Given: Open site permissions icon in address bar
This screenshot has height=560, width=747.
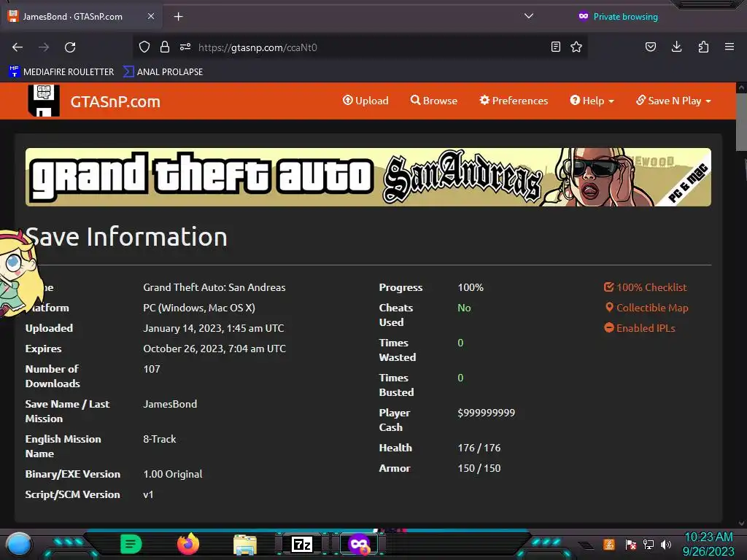Looking at the screenshot, I should (x=185, y=47).
